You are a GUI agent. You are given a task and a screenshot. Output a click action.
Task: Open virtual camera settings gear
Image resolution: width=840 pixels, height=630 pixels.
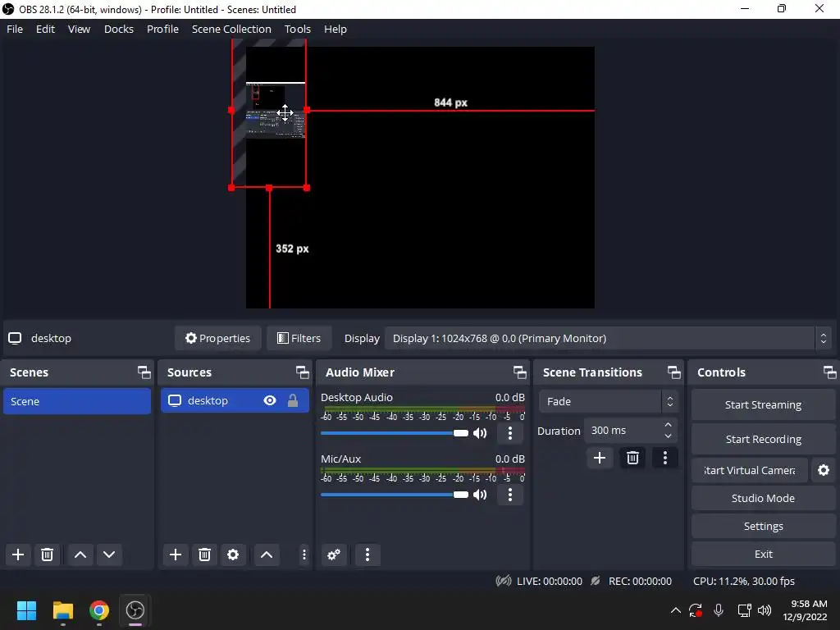pyautogui.click(x=824, y=470)
